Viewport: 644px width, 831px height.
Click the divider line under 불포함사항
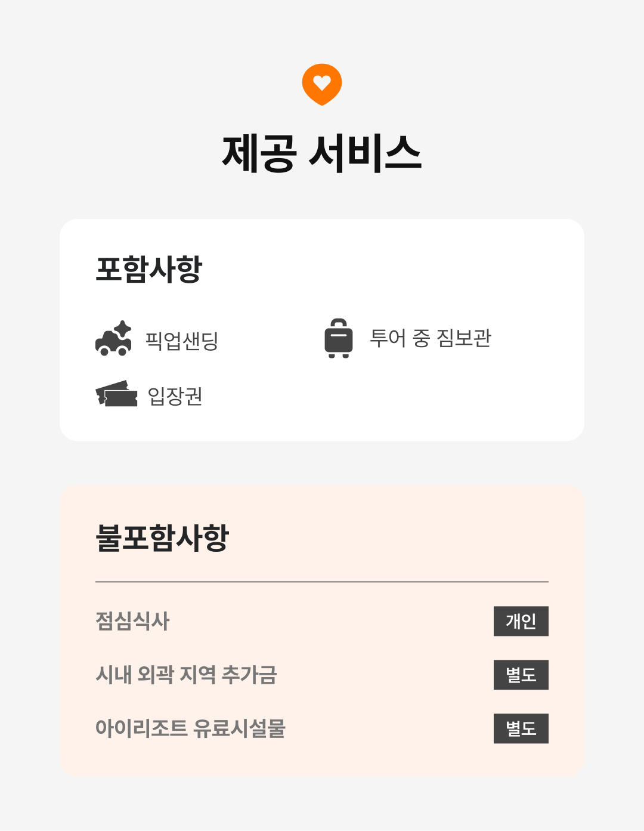(322, 582)
